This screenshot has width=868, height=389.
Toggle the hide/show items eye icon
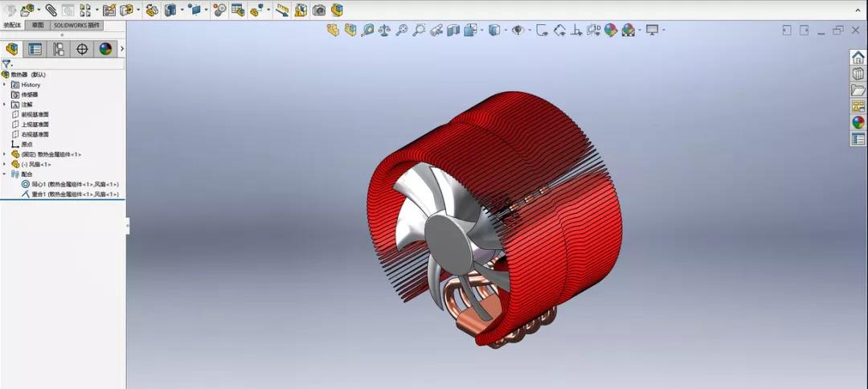(x=518, y=31)
